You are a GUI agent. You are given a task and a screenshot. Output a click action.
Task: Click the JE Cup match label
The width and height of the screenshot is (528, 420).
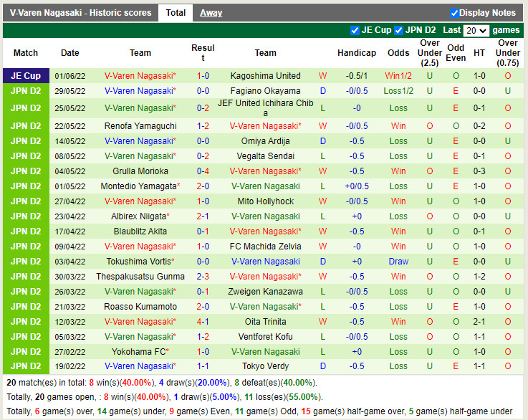(x=26, y=76)
